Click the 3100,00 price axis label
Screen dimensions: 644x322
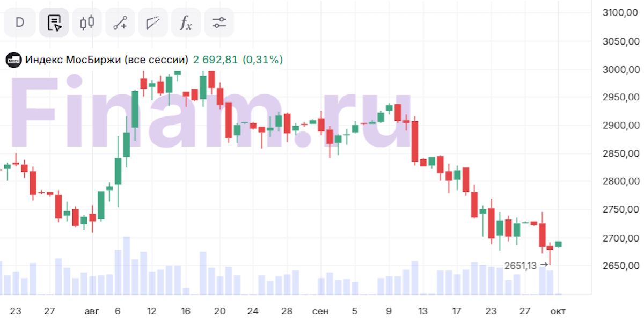tap(621, 13)
